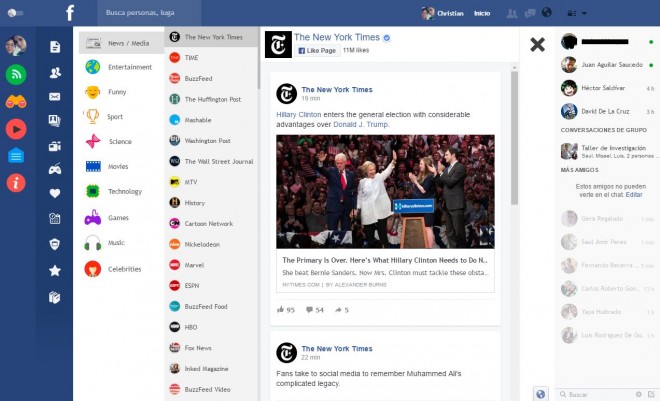Viewport: 660px width, 401px height.
Task: Click the orange info icon
Action: (16, 182)
